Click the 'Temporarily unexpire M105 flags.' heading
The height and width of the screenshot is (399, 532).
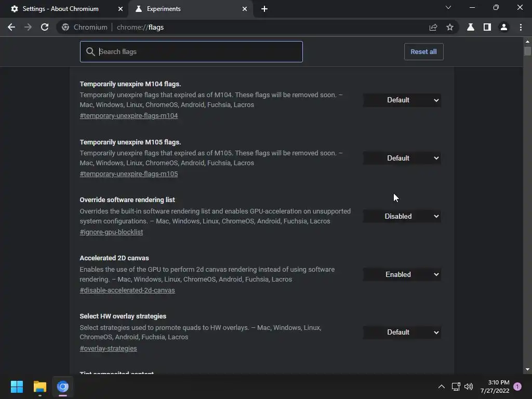coord(130,142)
